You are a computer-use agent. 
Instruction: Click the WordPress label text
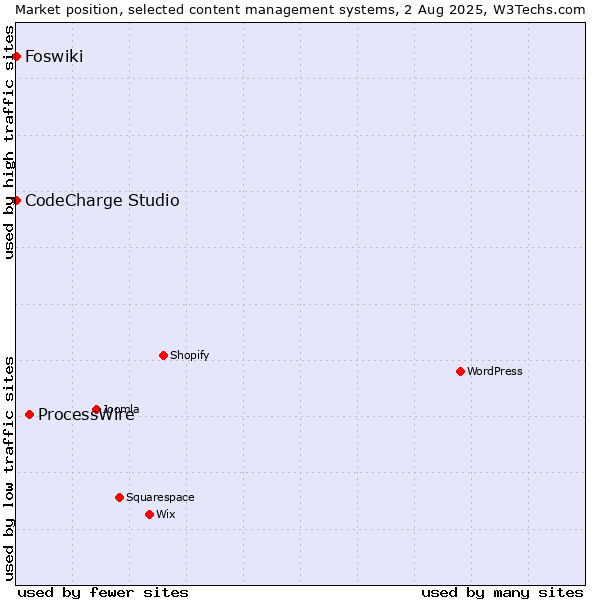[494, 371]
